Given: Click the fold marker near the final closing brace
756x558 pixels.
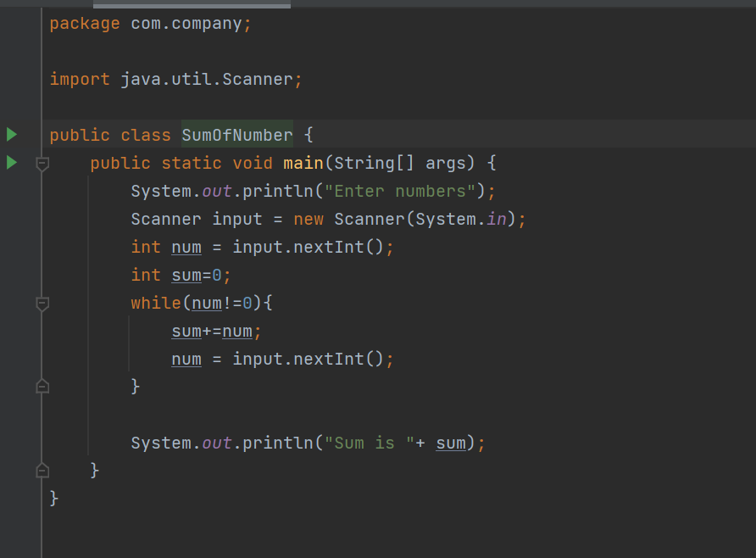Looking at the screenshot, I should tap(42, 471).
